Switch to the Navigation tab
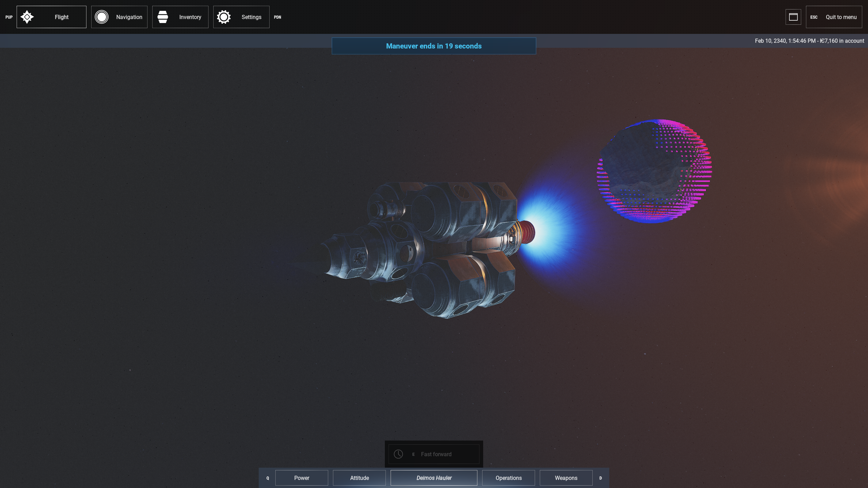Screen dimensions: 868x488 [x=129, y=17]
